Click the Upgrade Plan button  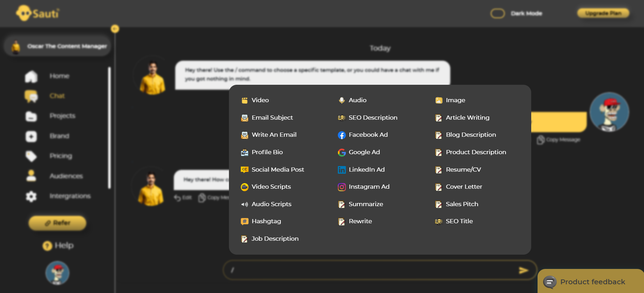(x=603, y=13)
